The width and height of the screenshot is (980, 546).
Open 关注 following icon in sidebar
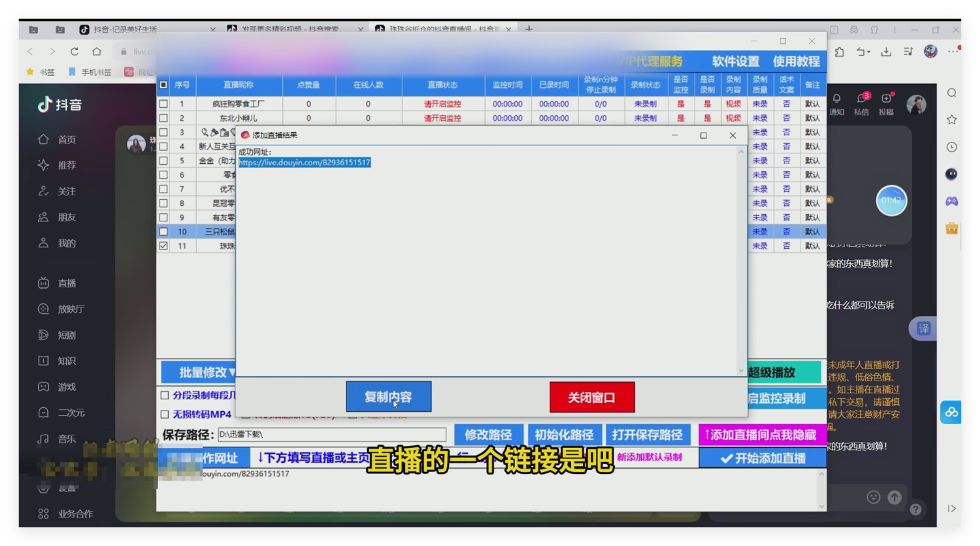[43, 191]
